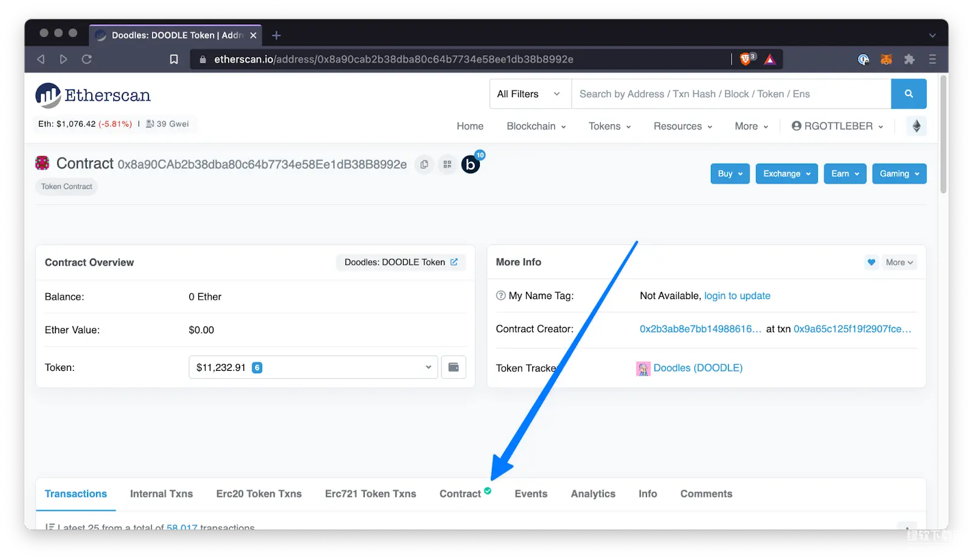Click the browser back arrow
Screen dimensions: 973x560
point(41,59)
